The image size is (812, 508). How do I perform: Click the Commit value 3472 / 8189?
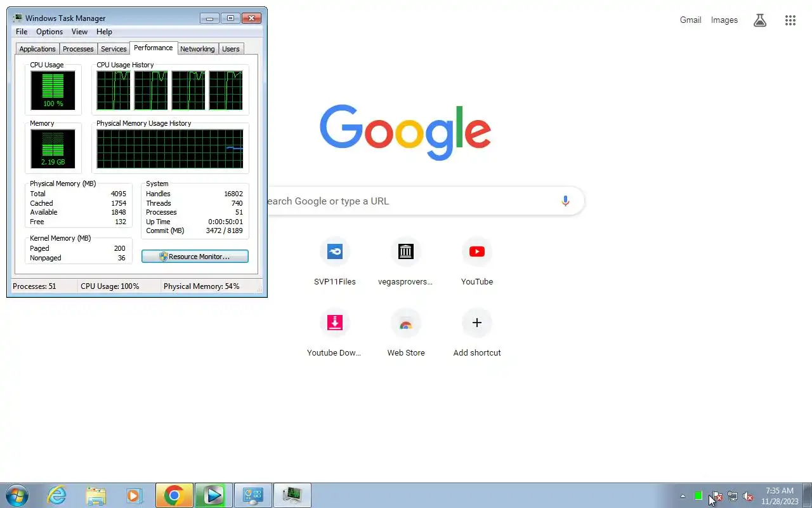click(x=224, y=231)
